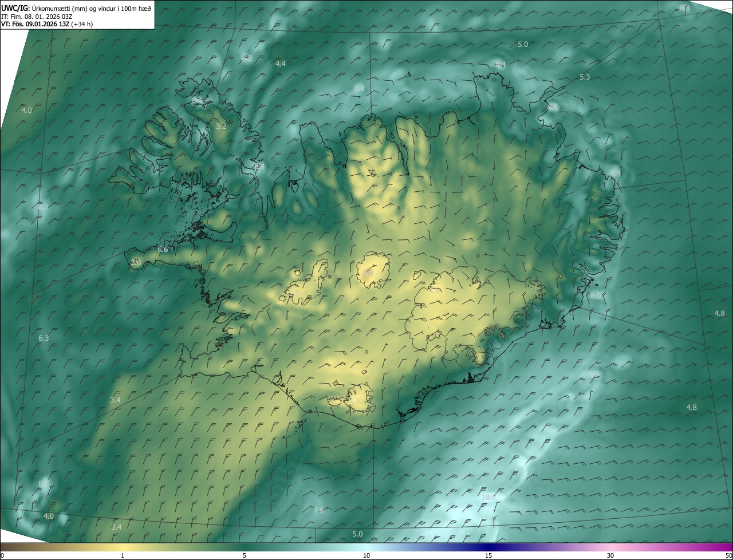Click the 4.4 precipitable water value
The image size is (733, 560).
pos(281,64)
